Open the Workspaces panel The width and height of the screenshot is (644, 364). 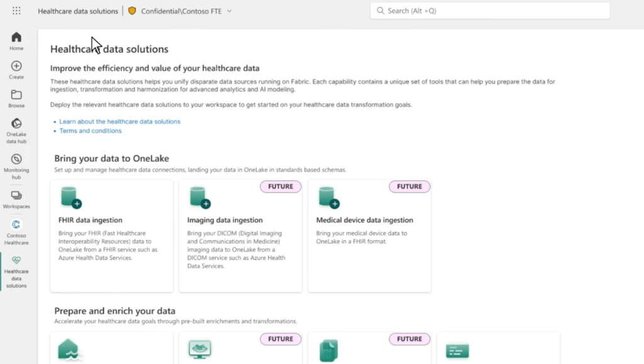[16, 198]
